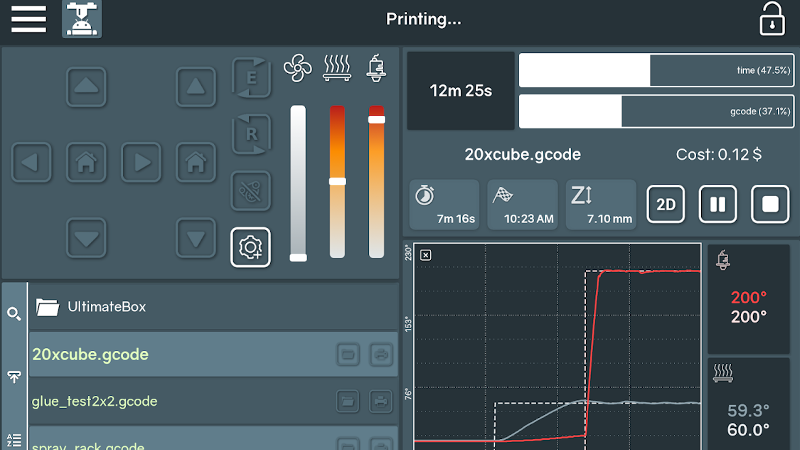Open the A-Z sort order options
800x450 pixels.
tap(14, 439)
